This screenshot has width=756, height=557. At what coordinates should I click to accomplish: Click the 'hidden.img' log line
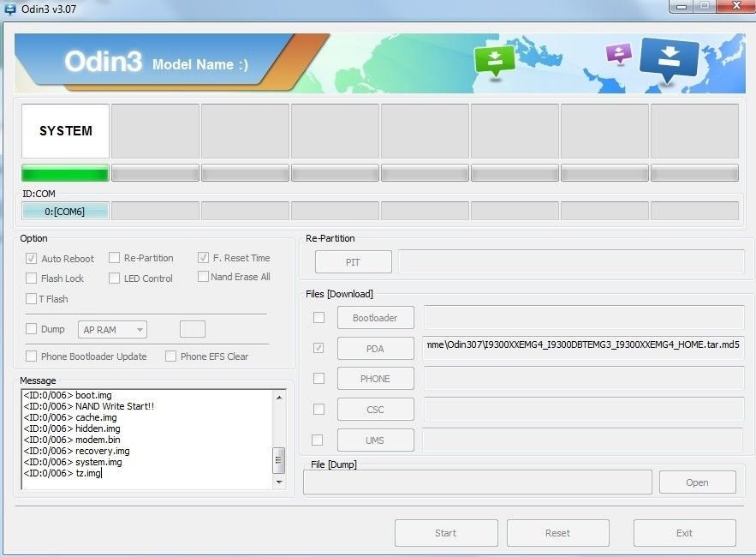pyautogui.click(x=72, y=428)
